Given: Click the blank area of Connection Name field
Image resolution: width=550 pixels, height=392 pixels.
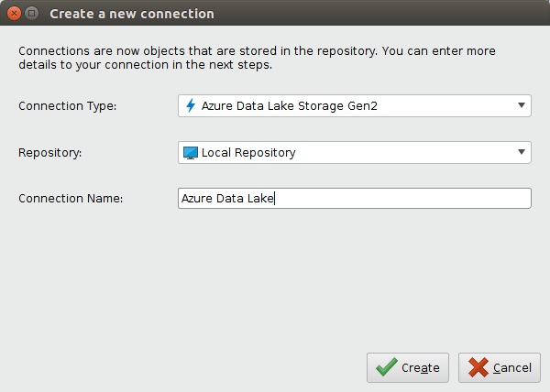Looking at the screenshot, I should 403,199.
